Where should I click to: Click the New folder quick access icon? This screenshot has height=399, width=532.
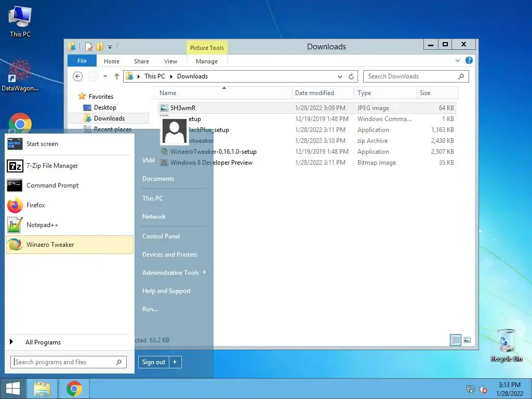(x=100, y=47)
